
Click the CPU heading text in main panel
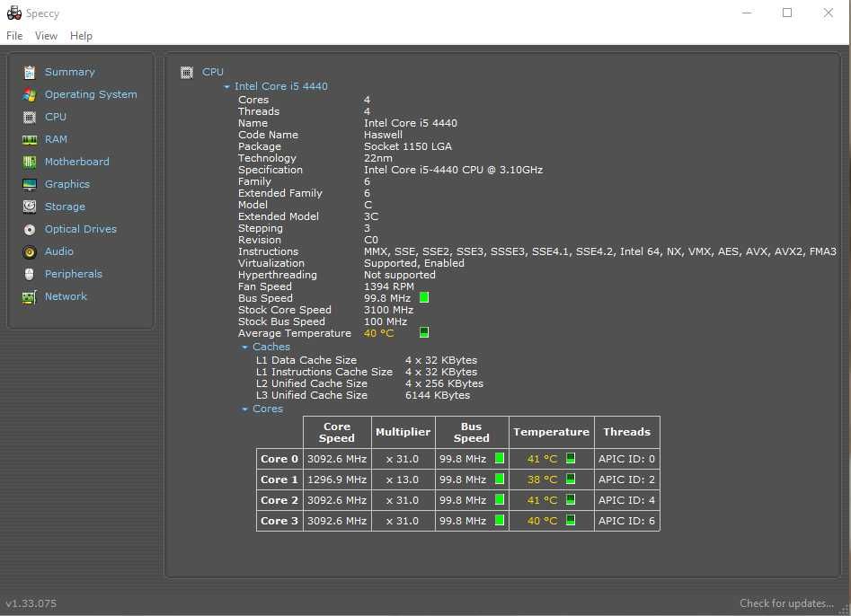tap(213, 72)
